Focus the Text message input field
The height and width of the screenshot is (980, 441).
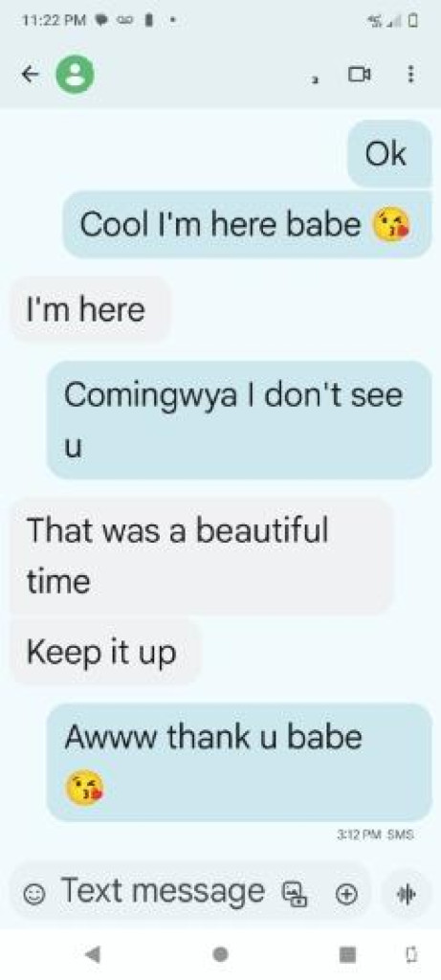(x=187, y=893)
